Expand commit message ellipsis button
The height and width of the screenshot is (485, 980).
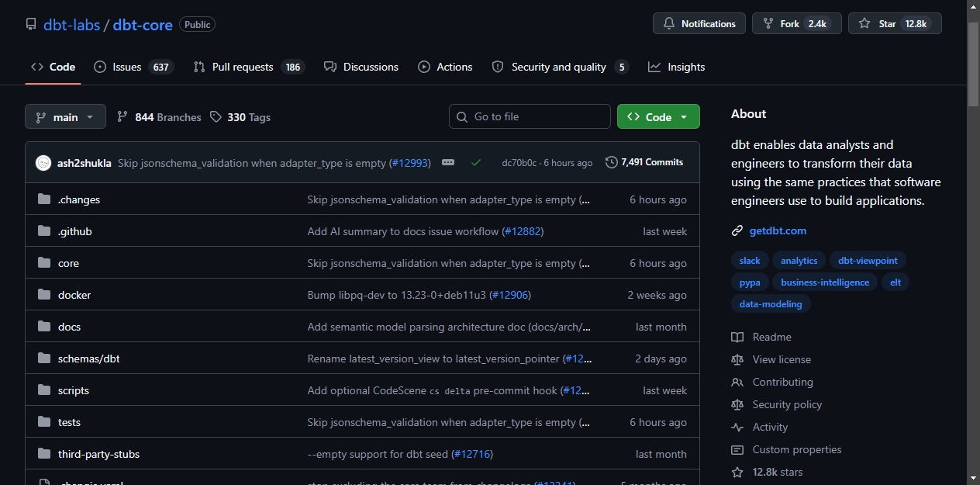tap(448, 162)
